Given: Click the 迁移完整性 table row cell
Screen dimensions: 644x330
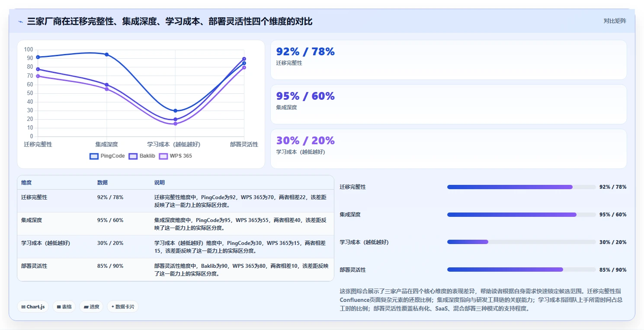Looking at the screenshot, I should pyautogui.click(x=34, y=197).
